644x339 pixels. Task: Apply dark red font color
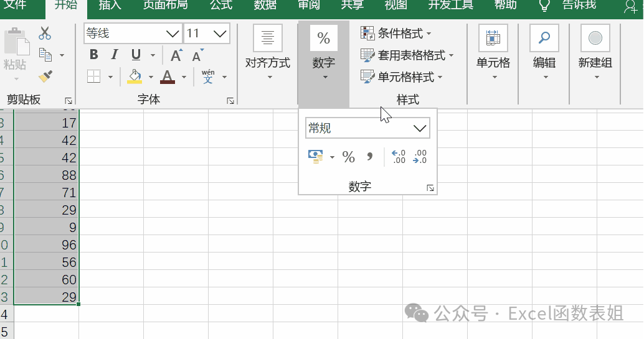(167, 77)
